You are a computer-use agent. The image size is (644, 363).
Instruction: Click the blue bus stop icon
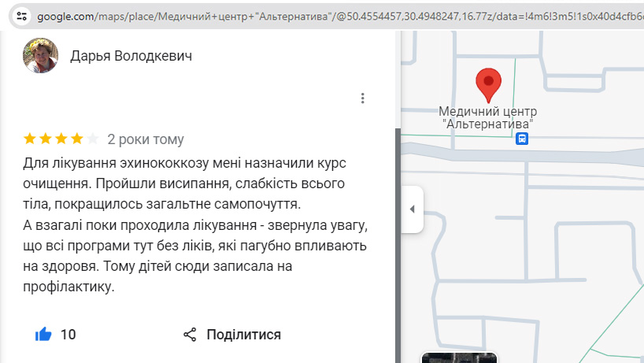(522, 139)
